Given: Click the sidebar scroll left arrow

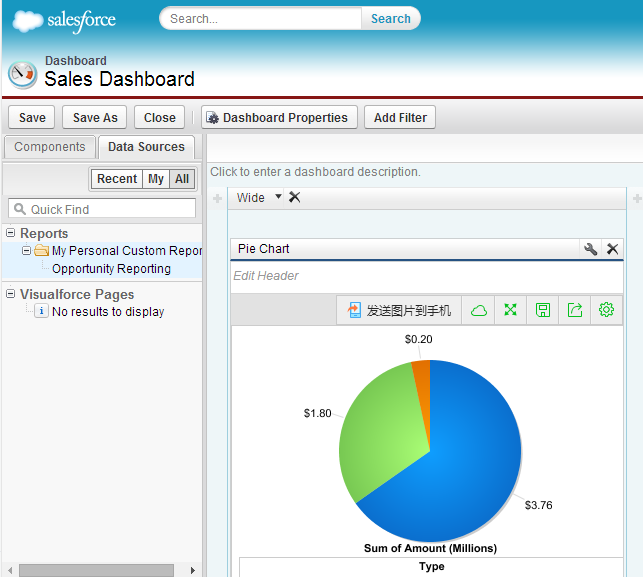Looking at the screenshot, I should click(10, 570).
